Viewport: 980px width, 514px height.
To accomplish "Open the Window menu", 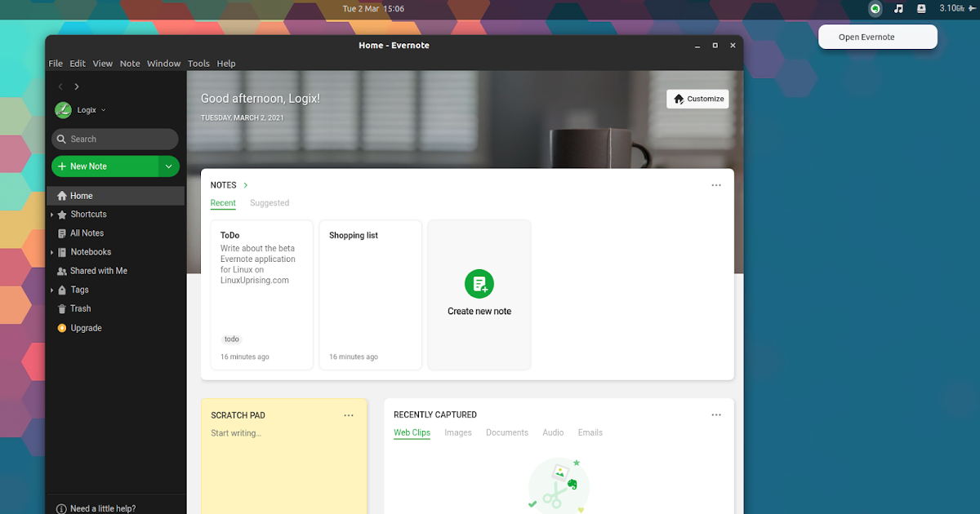I will (164, 64).
